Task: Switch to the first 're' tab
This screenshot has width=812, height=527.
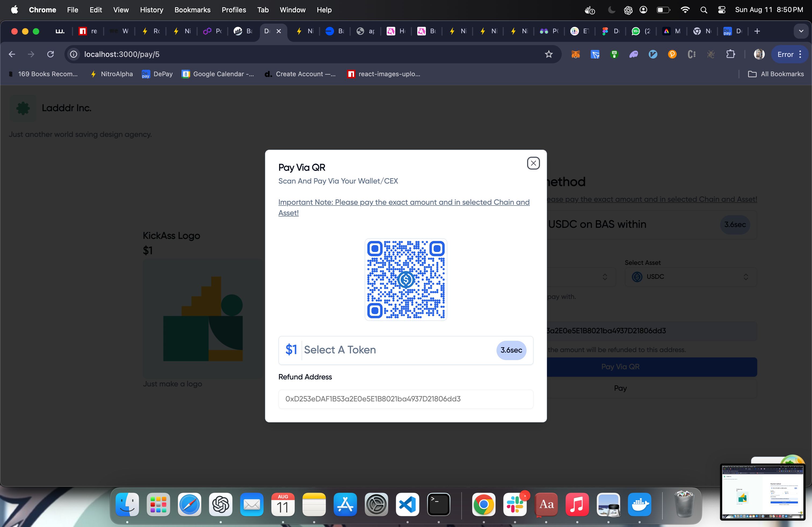Action: [88, 31]
